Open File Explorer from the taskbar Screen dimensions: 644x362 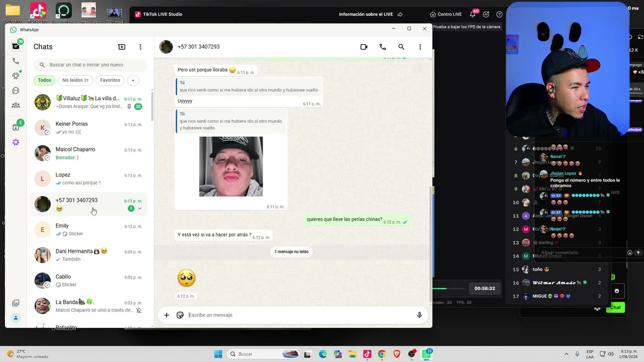click(352, 354)
